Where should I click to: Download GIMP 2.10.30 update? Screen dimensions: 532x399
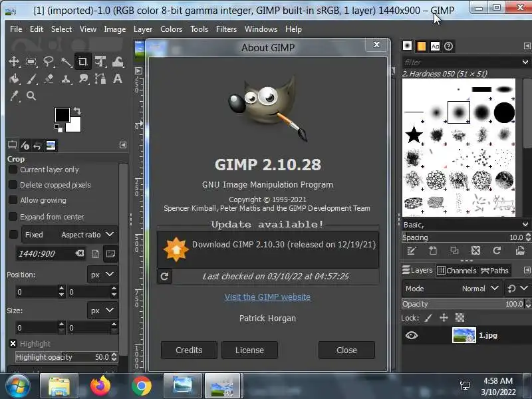[x=268, y=250]
